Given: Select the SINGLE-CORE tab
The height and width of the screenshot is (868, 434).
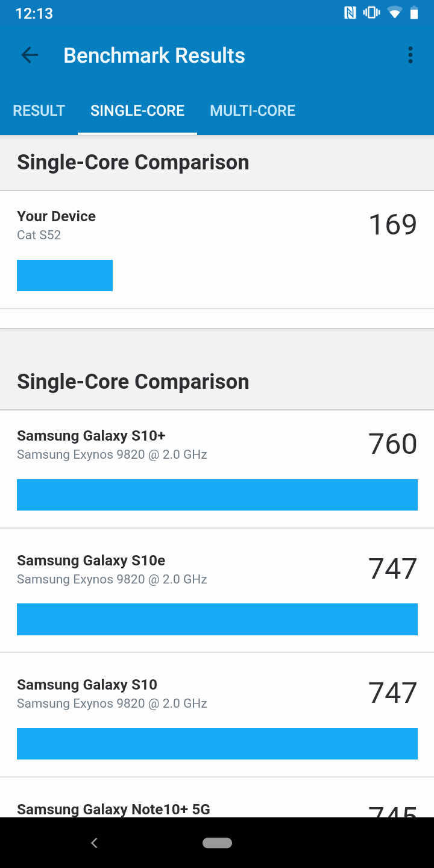Looking at the screenshot, I should click(137, 111).
